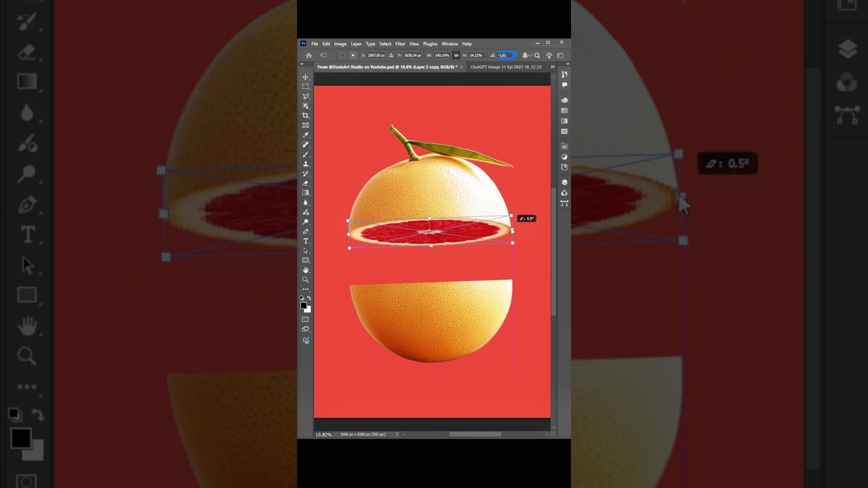Switch to the ChatGPT Image document tab

[x=506, y=67]
